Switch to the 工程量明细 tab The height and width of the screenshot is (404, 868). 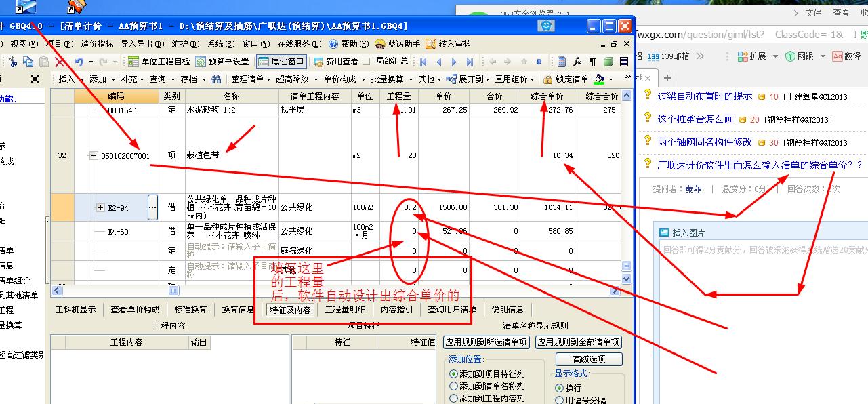point(346,310)
